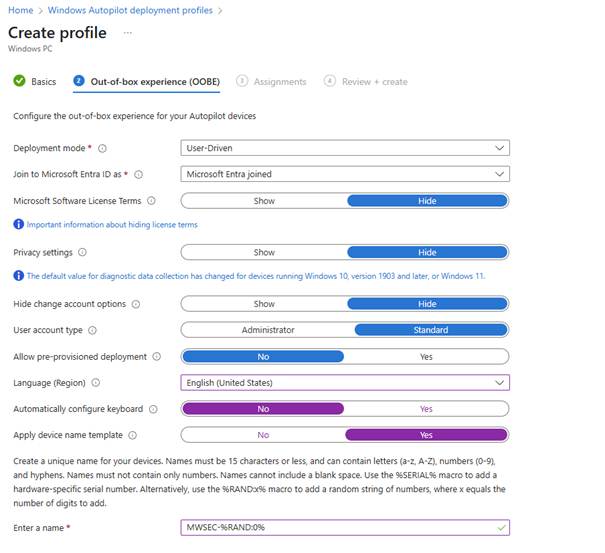Click info icon beside Microsoft Software License Terms

coord(151,200)
